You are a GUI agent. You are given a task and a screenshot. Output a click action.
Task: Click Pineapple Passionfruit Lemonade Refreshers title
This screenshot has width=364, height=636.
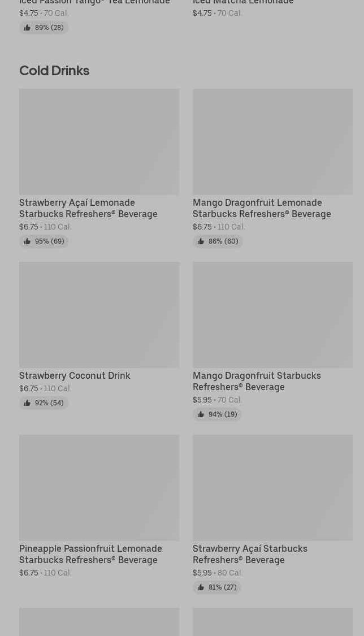[x=90, y=554]
